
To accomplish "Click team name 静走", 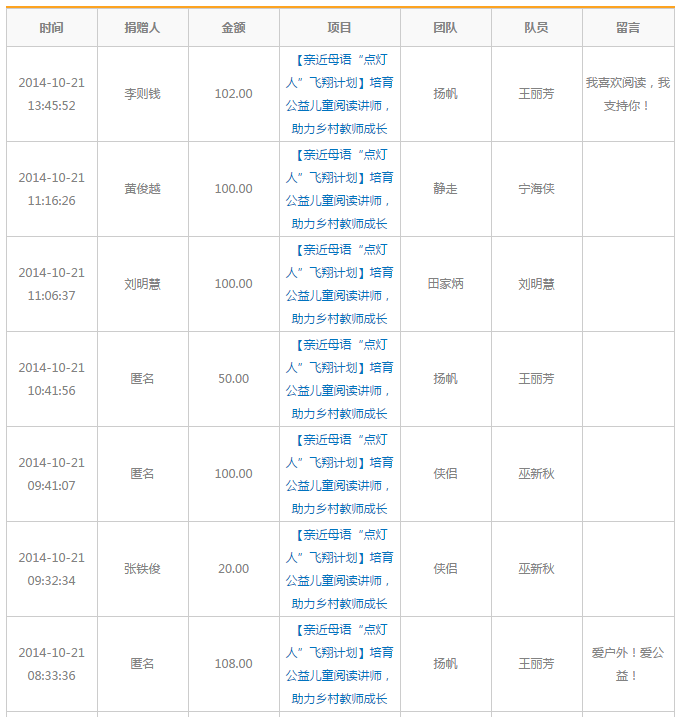I will (445, 189).
